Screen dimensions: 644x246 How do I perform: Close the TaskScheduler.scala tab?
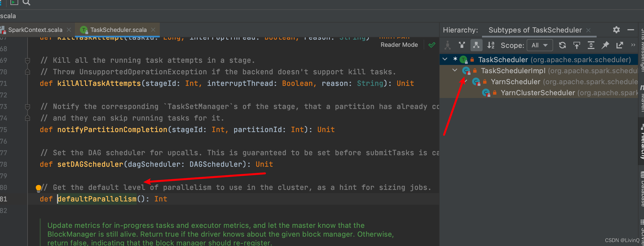click(x=153, y=30)
